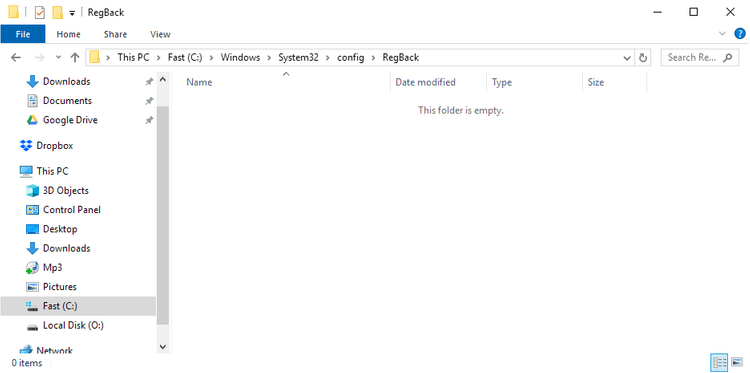Select Downloads under This PC
Screen dimensions: 750x373
coord(66,248)
